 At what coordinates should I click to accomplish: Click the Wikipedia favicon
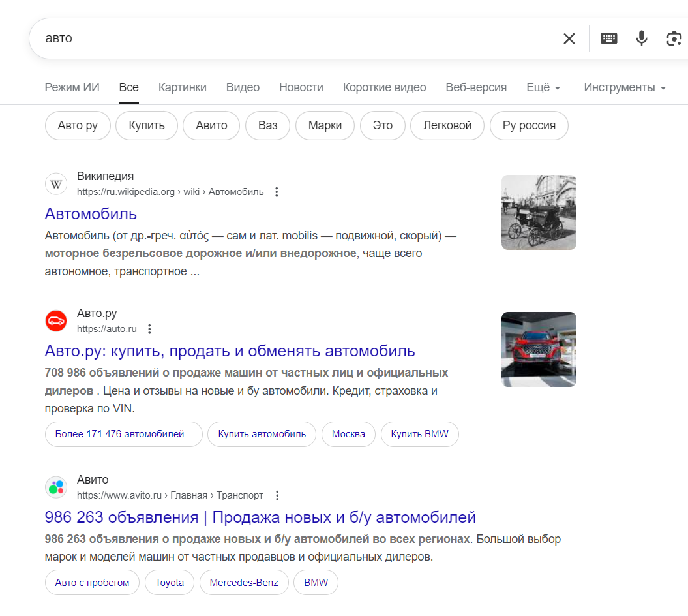point(56,184)
